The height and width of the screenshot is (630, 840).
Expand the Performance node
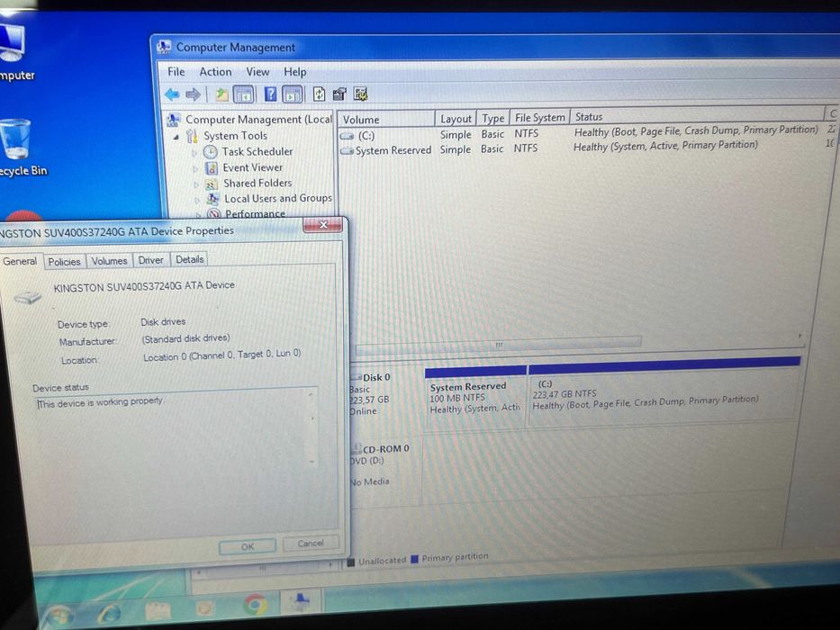pos(199,215)
